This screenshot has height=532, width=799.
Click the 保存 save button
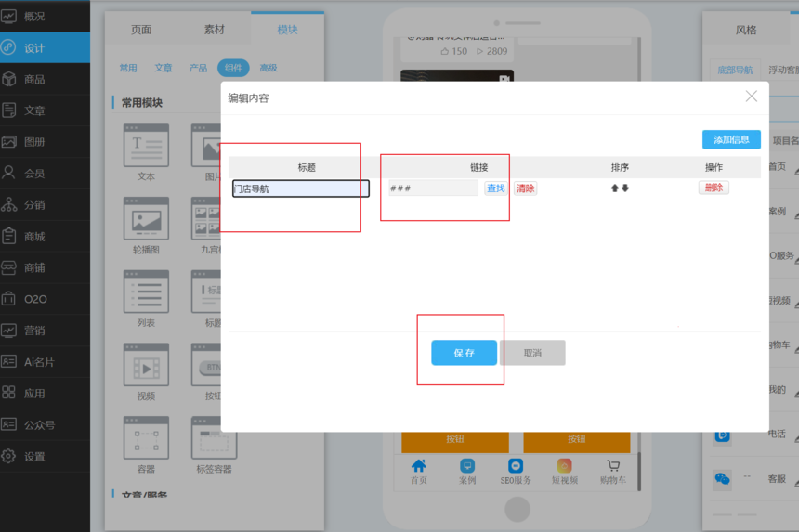465,353
